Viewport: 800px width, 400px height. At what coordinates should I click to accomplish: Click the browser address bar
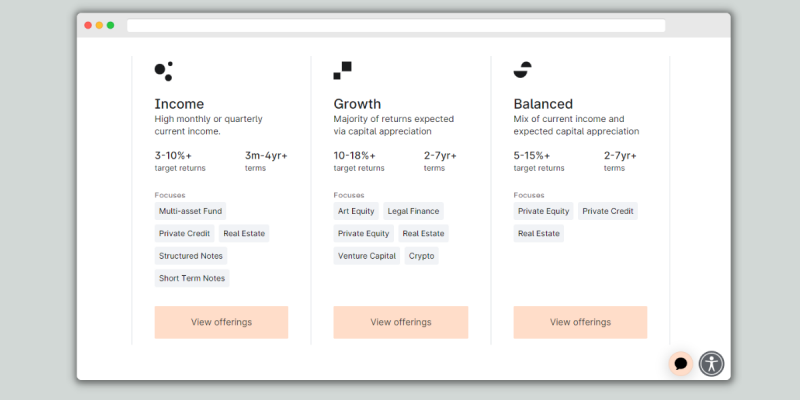[396, 26]
